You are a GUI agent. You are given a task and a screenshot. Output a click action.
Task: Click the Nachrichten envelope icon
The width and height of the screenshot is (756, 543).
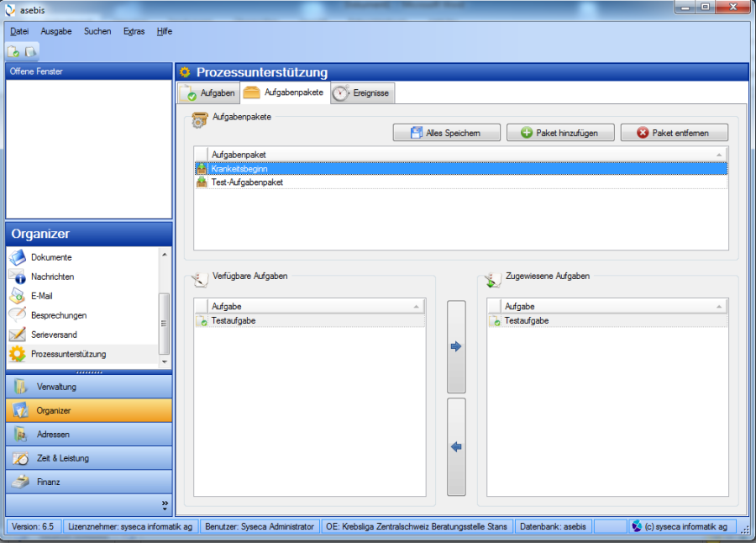[18, 277]
